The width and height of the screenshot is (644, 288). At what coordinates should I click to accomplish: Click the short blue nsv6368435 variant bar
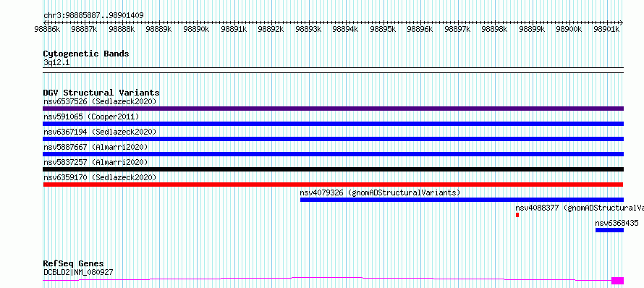609,230
